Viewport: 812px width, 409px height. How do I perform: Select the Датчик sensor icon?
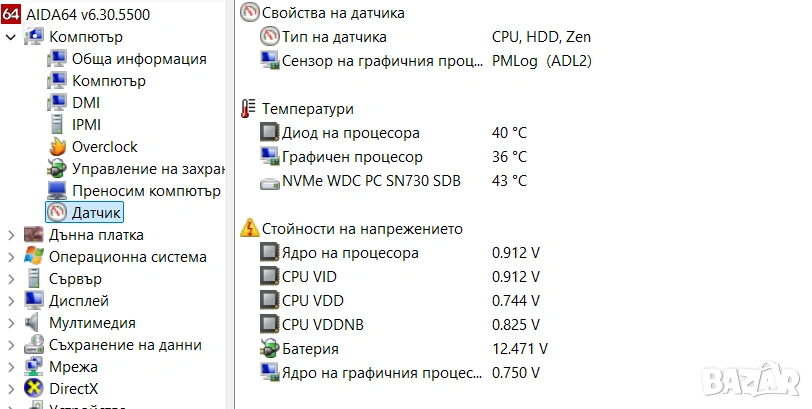56,212
